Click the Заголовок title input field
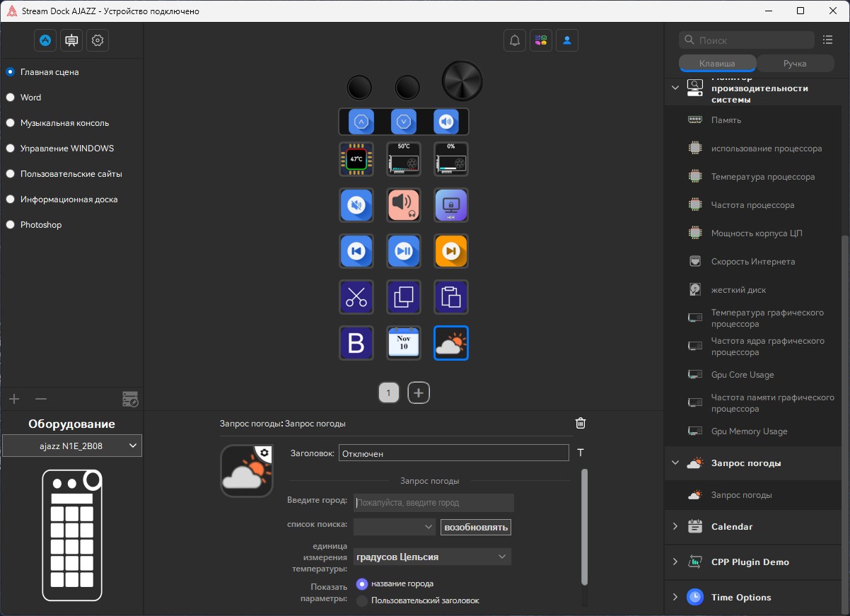850x616 pixels. tap(454, 453)
